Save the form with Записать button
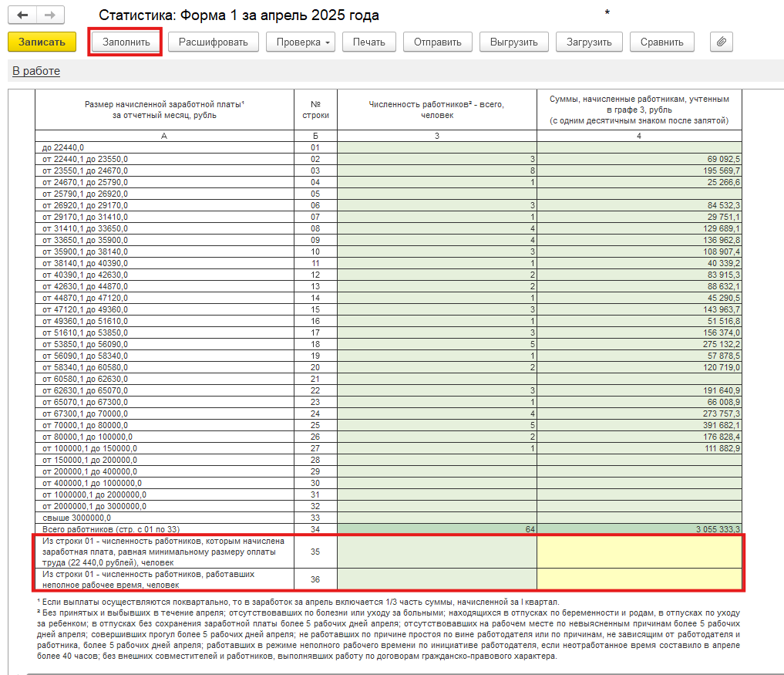Image resolution: width=784 pixels, height=675 pixels. [42, 42]
